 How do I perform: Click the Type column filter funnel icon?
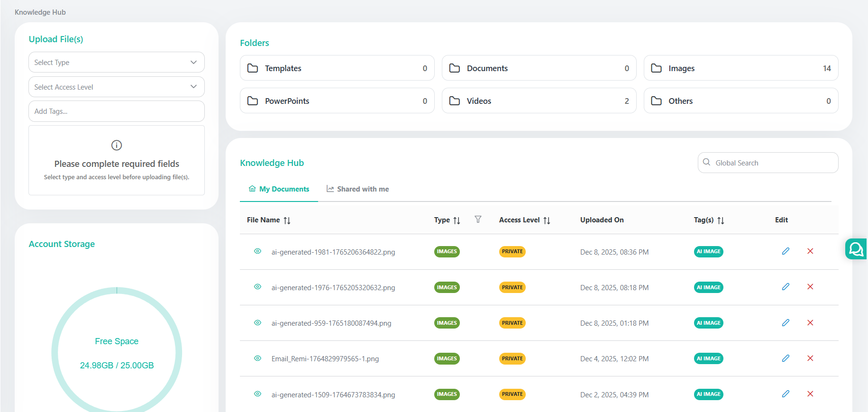click(478, 220)
